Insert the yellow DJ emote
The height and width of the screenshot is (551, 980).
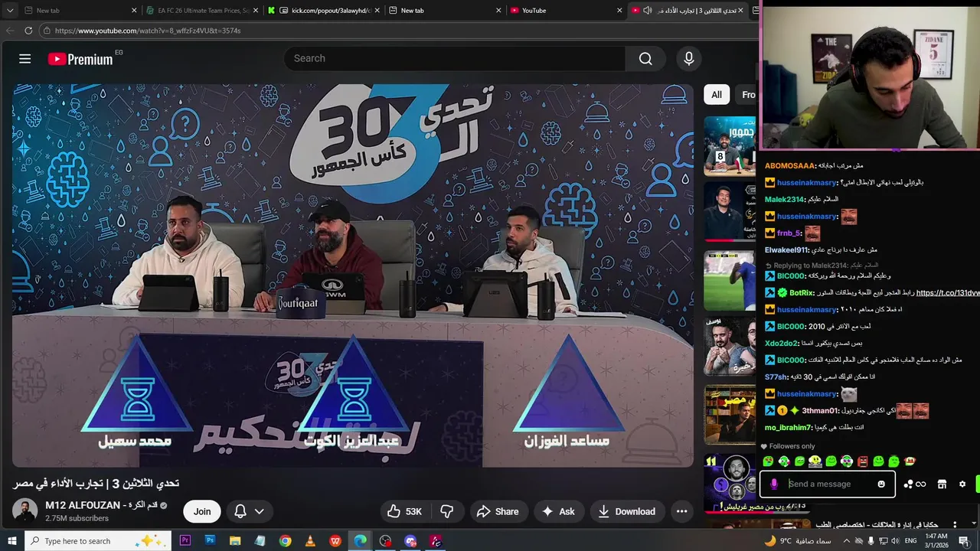tap(815, 461)
